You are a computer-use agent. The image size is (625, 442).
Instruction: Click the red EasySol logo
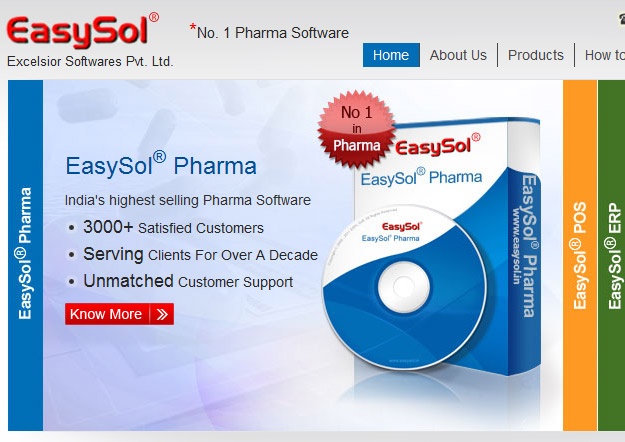[x=83, y=31]
